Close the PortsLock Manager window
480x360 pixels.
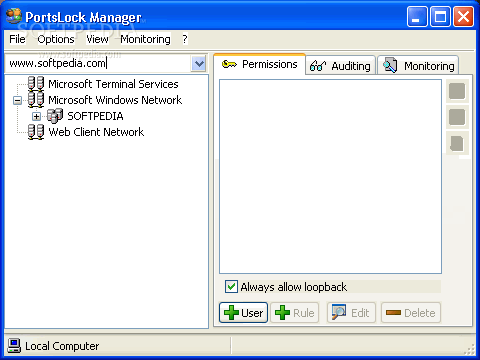coord(463,16)
